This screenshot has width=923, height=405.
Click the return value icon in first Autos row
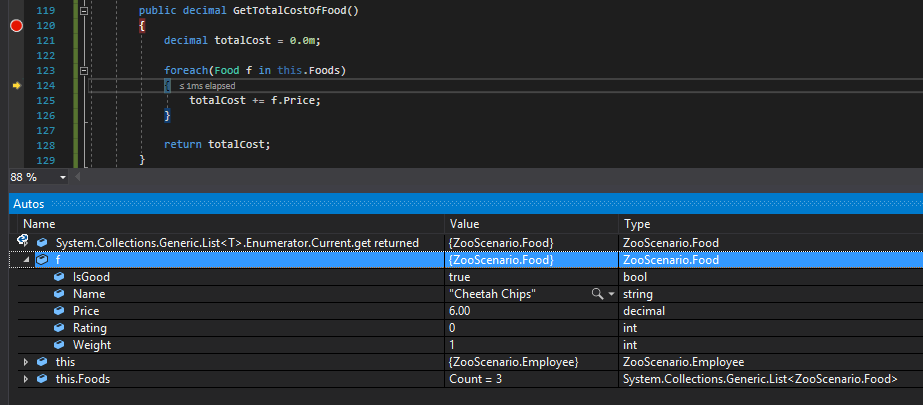click(21, 242)
